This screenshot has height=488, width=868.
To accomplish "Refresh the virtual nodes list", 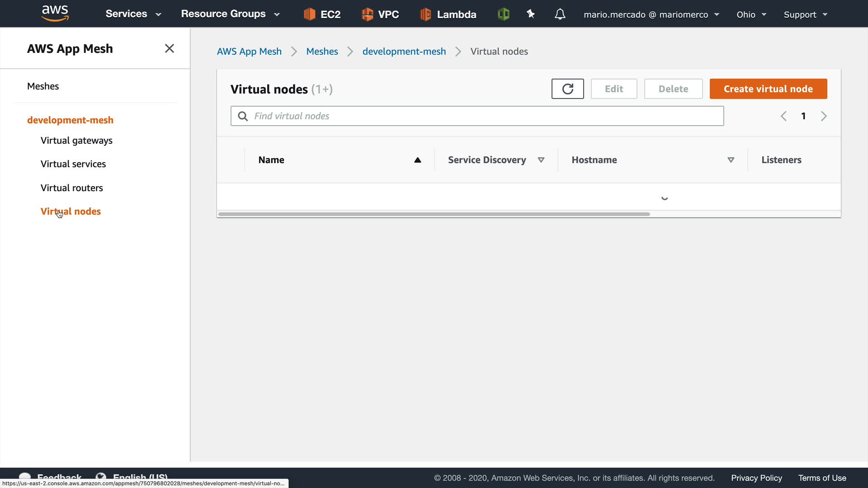I will [567, 89].
